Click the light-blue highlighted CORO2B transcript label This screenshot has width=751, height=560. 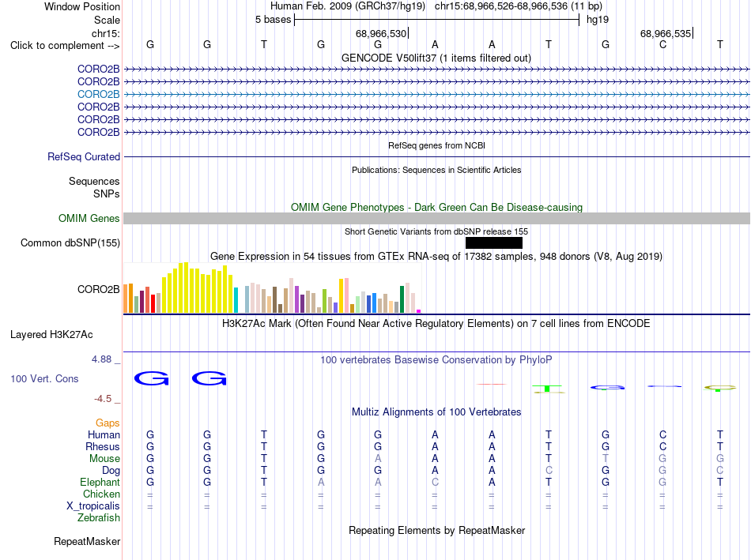point(99,94)
